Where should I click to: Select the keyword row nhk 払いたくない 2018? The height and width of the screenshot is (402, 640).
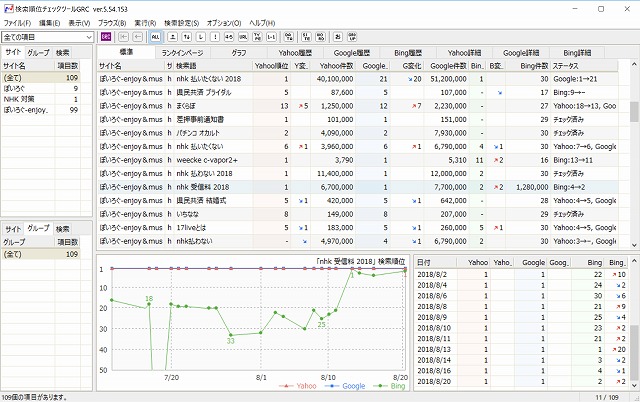358,79
